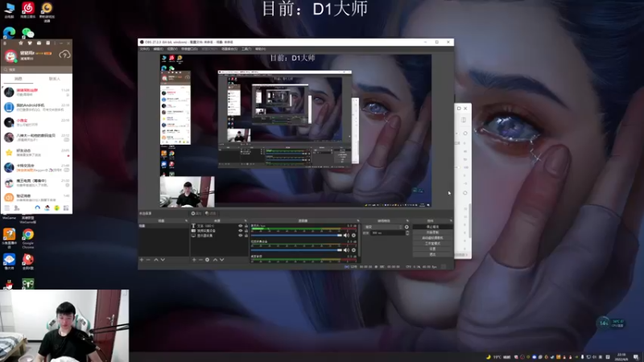644x362 pixels.
Task: Click 停止推流 button in Controls
Action: coord(432,227)
